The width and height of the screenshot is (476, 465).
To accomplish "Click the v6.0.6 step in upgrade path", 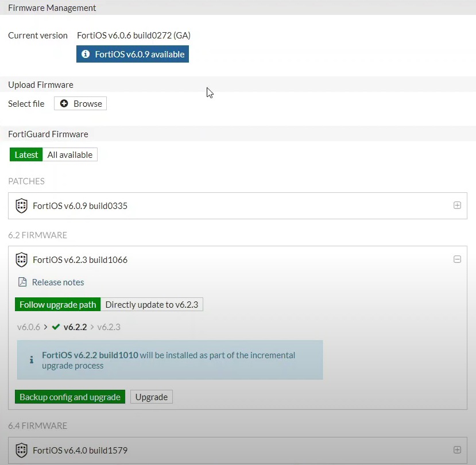I will tap(29, 327).
